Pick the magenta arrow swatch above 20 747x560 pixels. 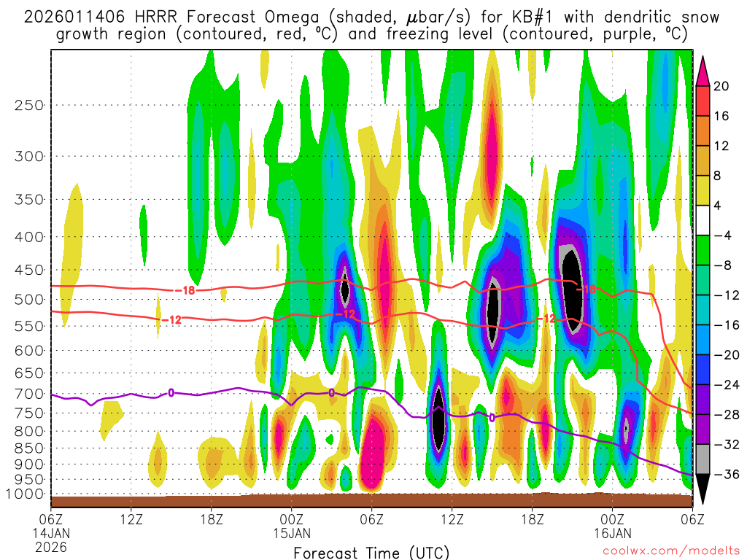(x=703, y=72)
